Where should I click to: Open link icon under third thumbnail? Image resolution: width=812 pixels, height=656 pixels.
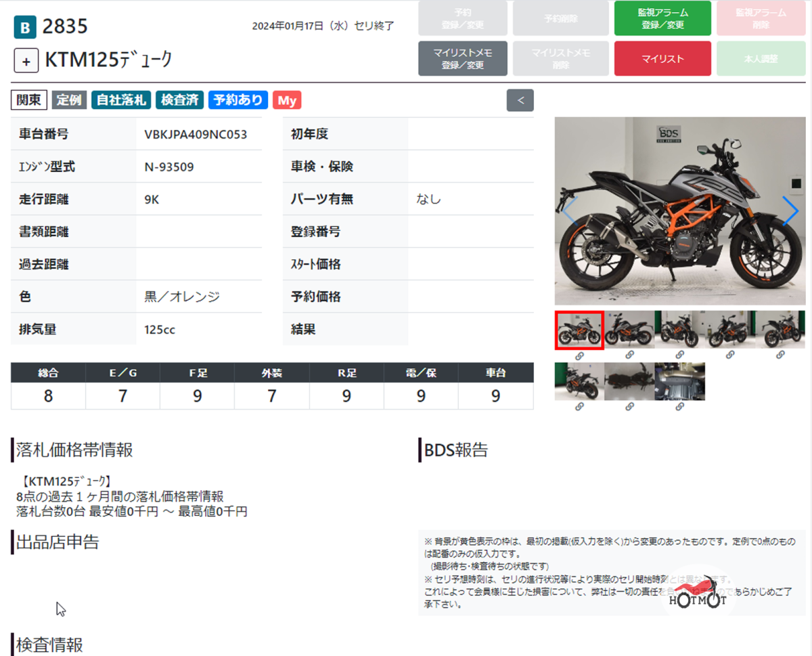pos(679,355)
